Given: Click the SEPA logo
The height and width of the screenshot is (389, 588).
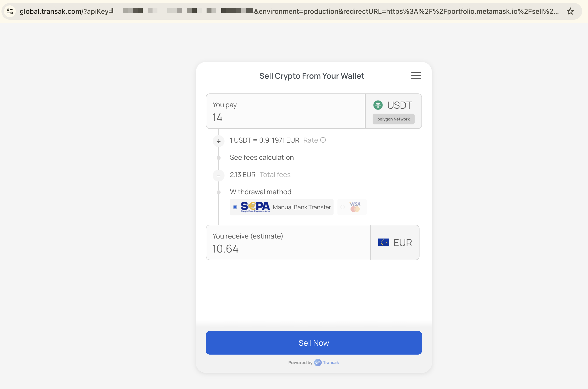Looking at the screenshot, I should point(255,207).
